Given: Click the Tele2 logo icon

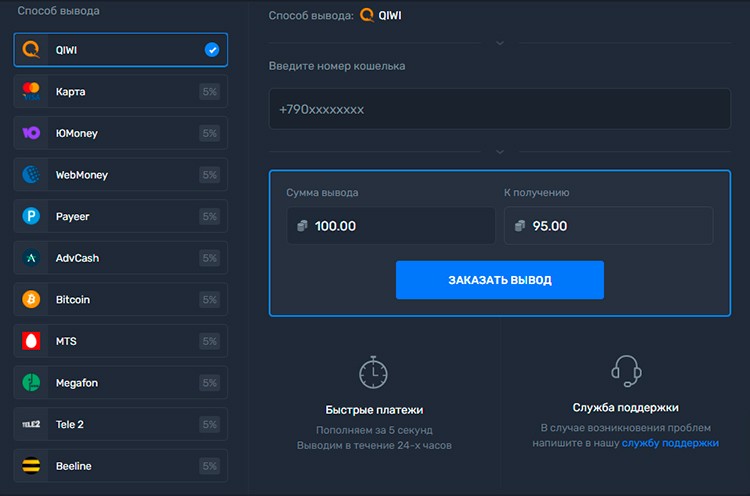Looking at the screenshot, I should point(31,424).
